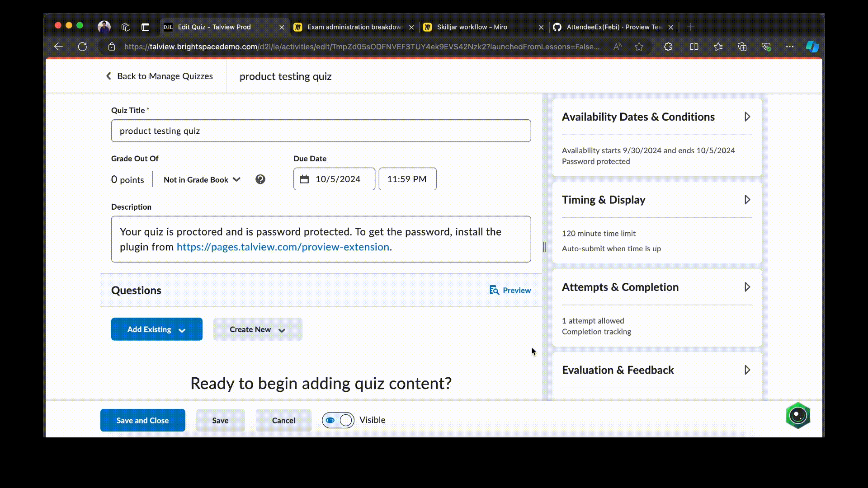This screenshot has width=868, height=488.
Task: Switch to Skilljar workflow Miro tab
Action: click(472, 27)
